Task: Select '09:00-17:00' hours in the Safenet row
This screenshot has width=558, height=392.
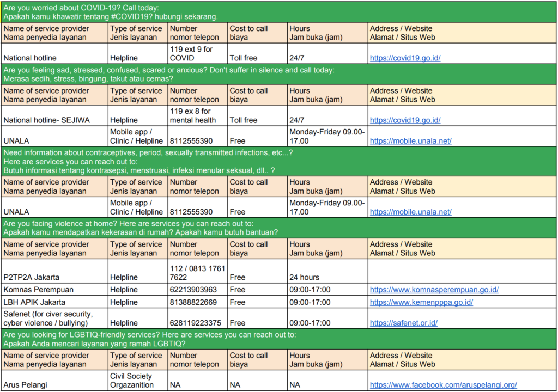Action: tap(327, 318)
